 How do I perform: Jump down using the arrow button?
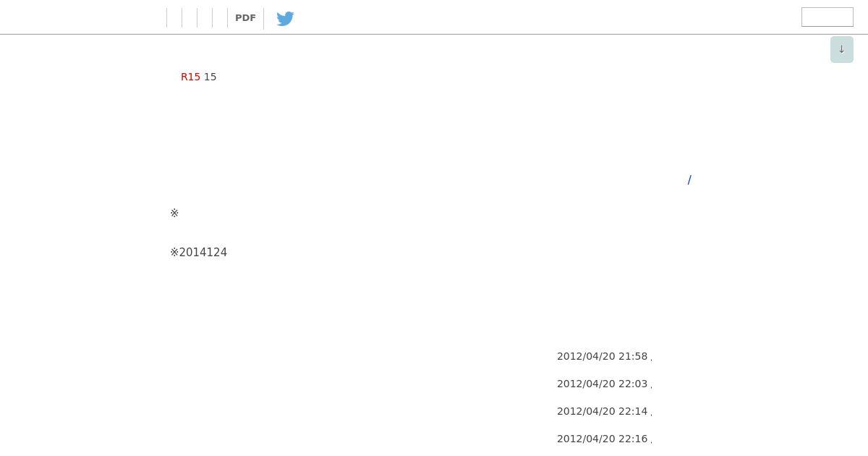tap(842, 49)
